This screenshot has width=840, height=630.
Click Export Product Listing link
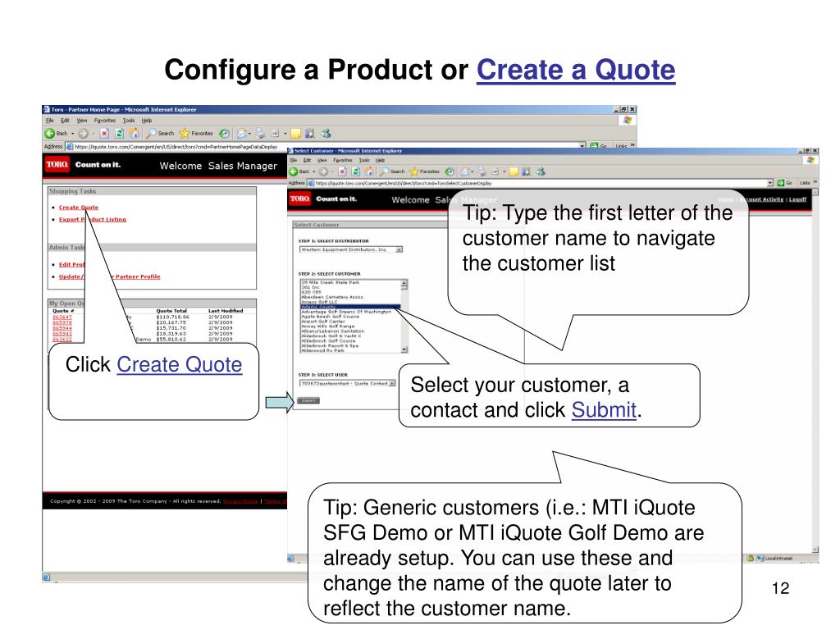pos(92,220)
